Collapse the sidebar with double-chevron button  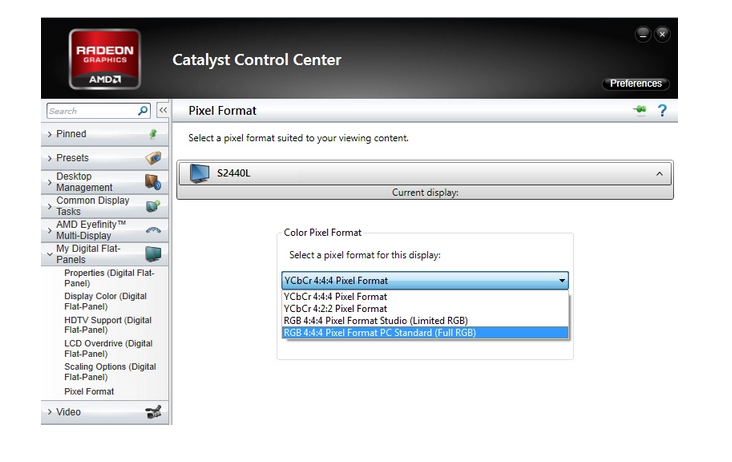pos(163,110)
